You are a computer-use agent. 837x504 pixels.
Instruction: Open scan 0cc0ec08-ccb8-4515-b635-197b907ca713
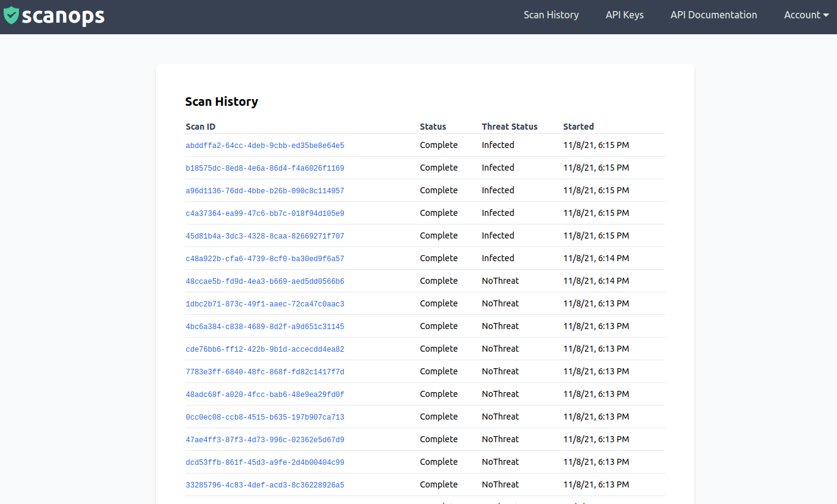(x=265, y=417)
